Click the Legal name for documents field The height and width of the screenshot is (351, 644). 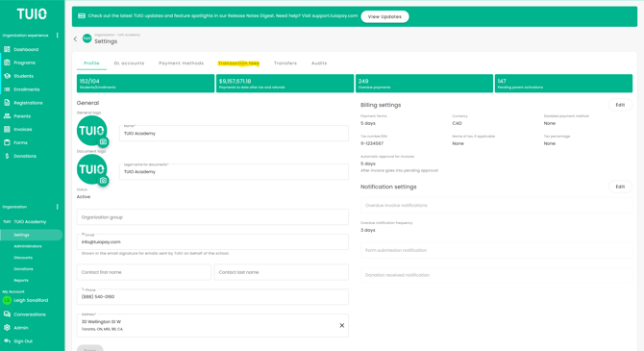pos(234,172)
